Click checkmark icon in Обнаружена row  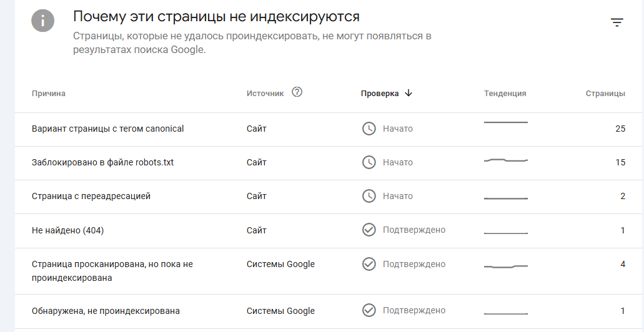[x=369, y=310]
